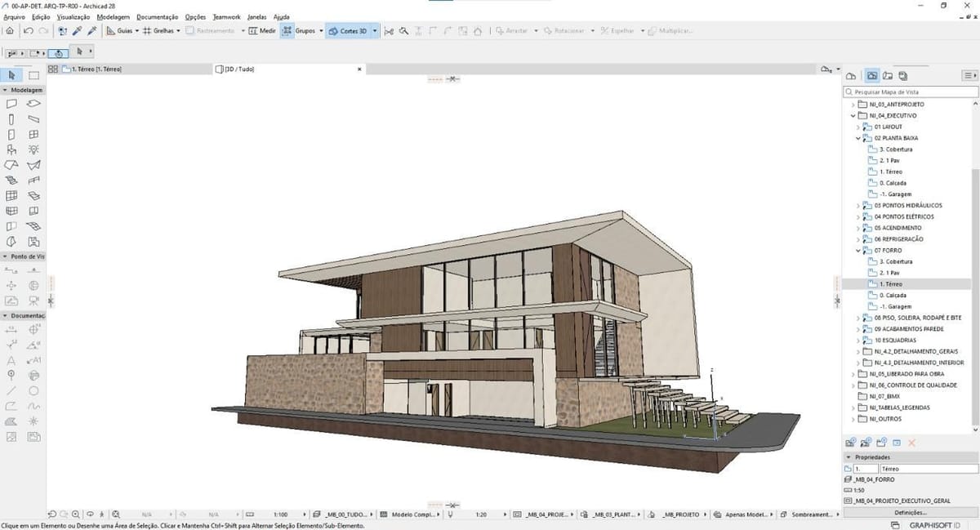Select the Shell tool
The height and width of the screenshot is (530, 980).
coord(33,165)
